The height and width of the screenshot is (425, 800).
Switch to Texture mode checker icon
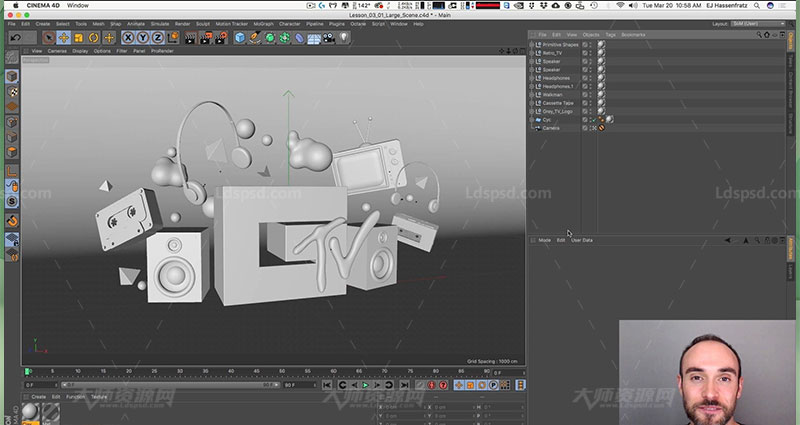(x=12, y=92)
